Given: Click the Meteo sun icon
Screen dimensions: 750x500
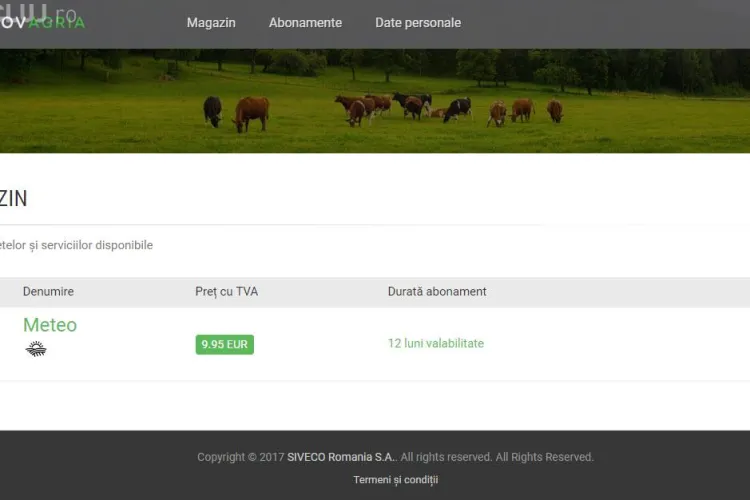Looking at the screenshot, I should (x=36, y=349).
